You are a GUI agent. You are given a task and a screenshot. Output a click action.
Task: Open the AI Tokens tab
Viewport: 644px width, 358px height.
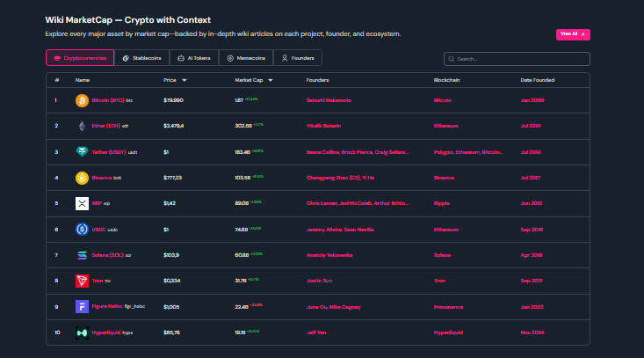[x=194, y=58]
